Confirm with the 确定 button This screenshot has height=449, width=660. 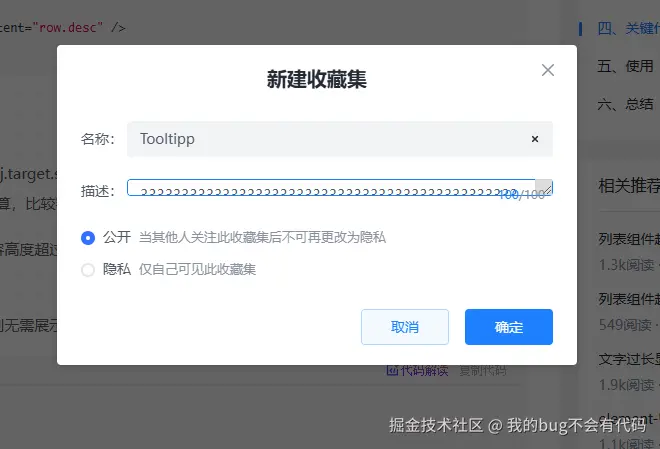tap(508, 327)
